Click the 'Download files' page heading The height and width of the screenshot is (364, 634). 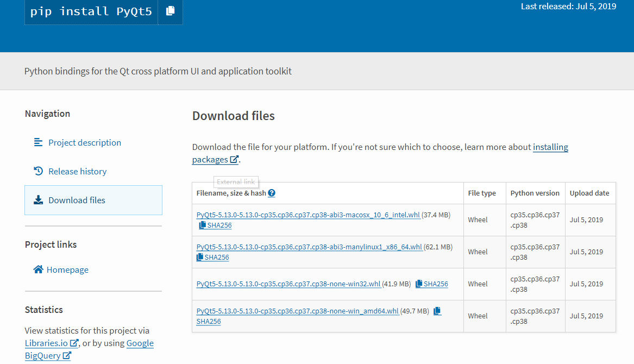233,116
